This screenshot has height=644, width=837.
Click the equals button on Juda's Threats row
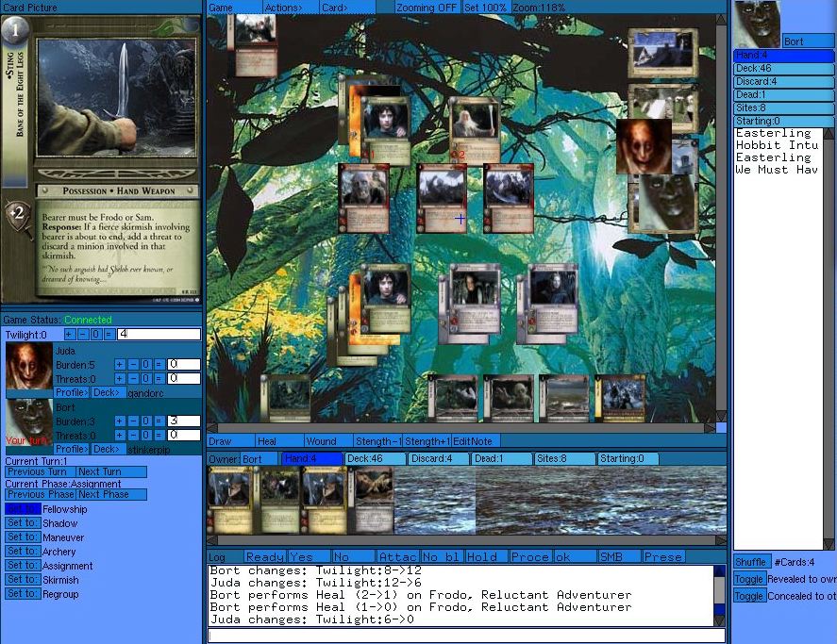159,379
